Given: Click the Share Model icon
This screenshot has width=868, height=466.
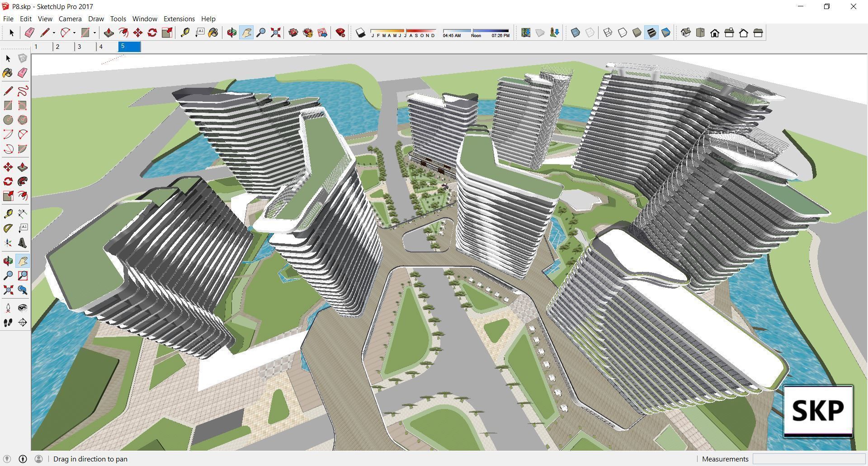Looking at the screenshot, I should (308, 33).
